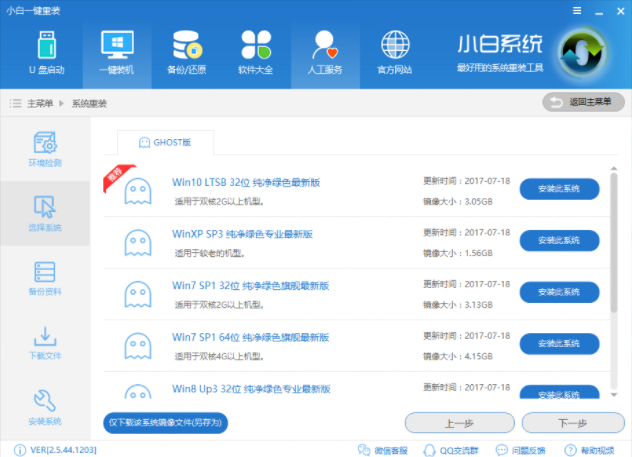
Task: Open Win7 SP1 32位 纯净绿色旗舰最新版 title
Action: pos(251,286)
